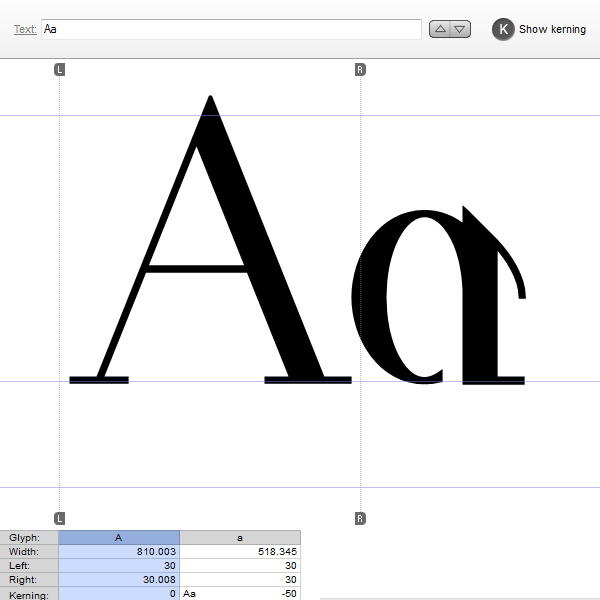Select the A column header in the table

(x=119, y=537)
